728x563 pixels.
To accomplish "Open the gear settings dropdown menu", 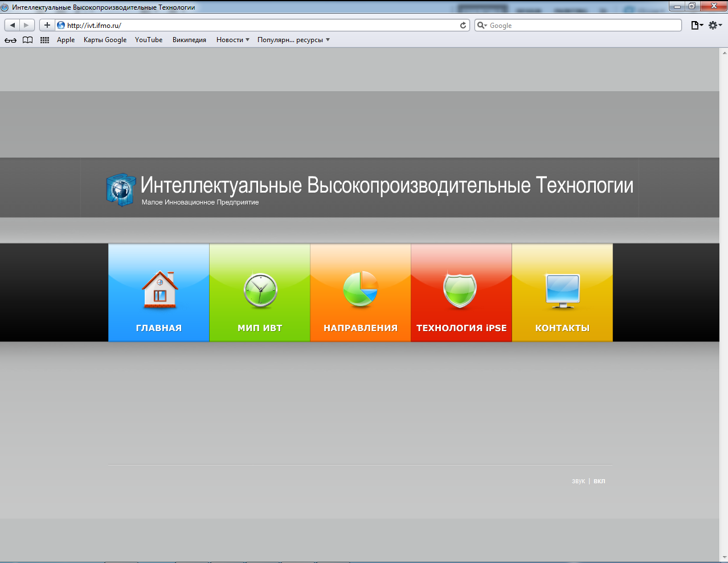I will [713, 25].
